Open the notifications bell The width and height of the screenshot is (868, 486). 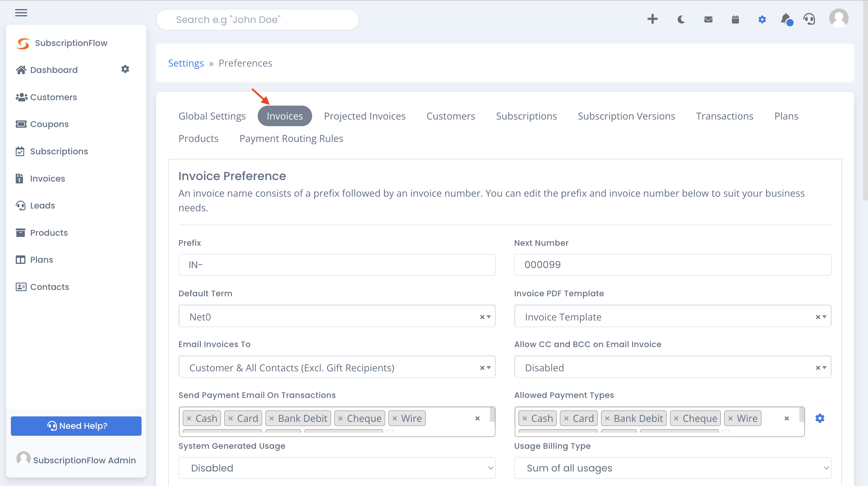point(786,19)
